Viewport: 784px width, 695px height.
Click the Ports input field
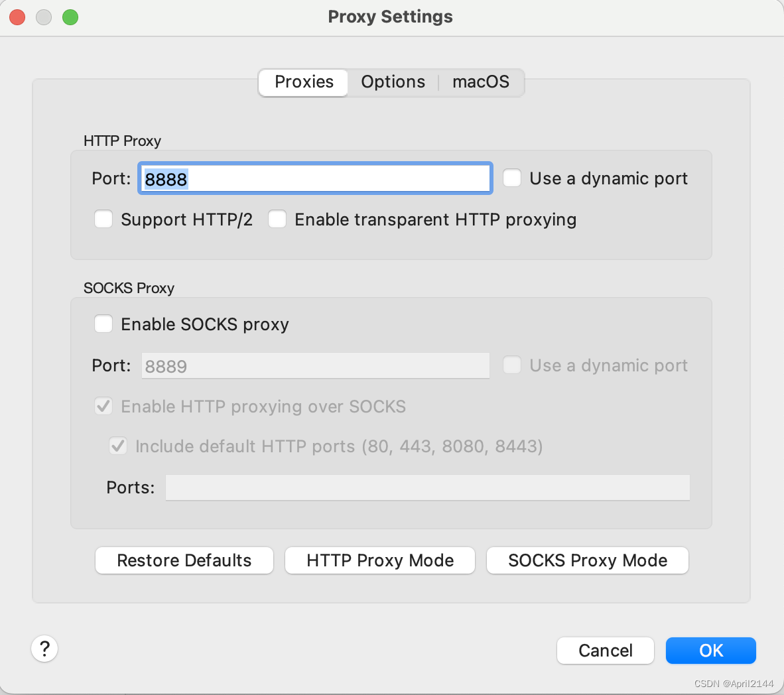pyautogui.click(x=428, y=487)
